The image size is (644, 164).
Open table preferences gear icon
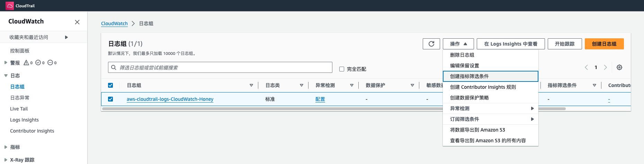point(619,67)
